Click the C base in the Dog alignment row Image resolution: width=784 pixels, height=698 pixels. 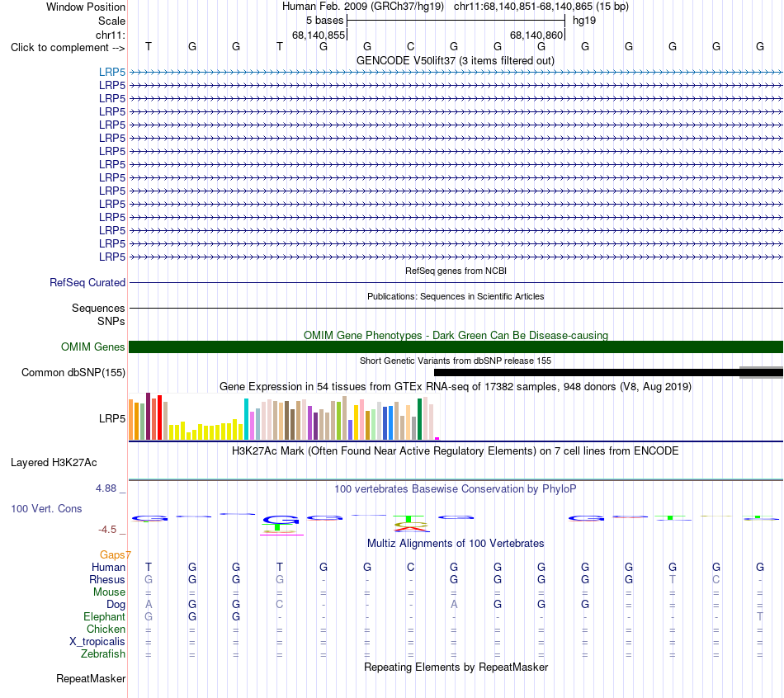(x=280, y=604)
